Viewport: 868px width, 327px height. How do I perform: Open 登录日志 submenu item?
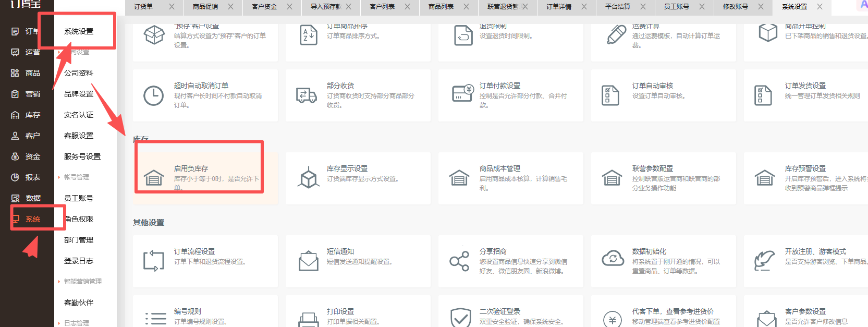(79, 261)
